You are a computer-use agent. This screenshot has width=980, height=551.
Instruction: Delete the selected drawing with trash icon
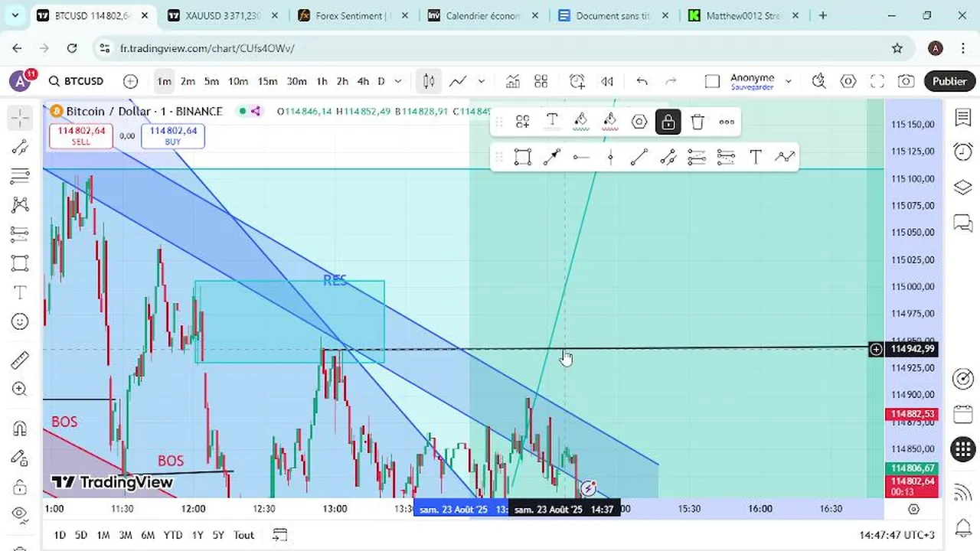[697, 122]
